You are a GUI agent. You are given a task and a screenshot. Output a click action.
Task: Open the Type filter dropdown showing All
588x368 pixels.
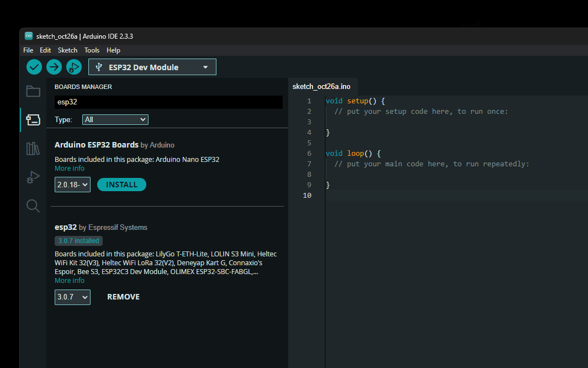pyautogui.click(x=115, y=119)
